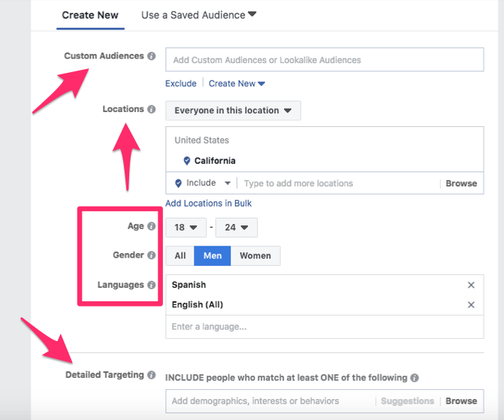Image resolution: width=504 pixels, height=420 pixels.
Task: Click the Locations info icon
Action: click(x=152, y=109)
